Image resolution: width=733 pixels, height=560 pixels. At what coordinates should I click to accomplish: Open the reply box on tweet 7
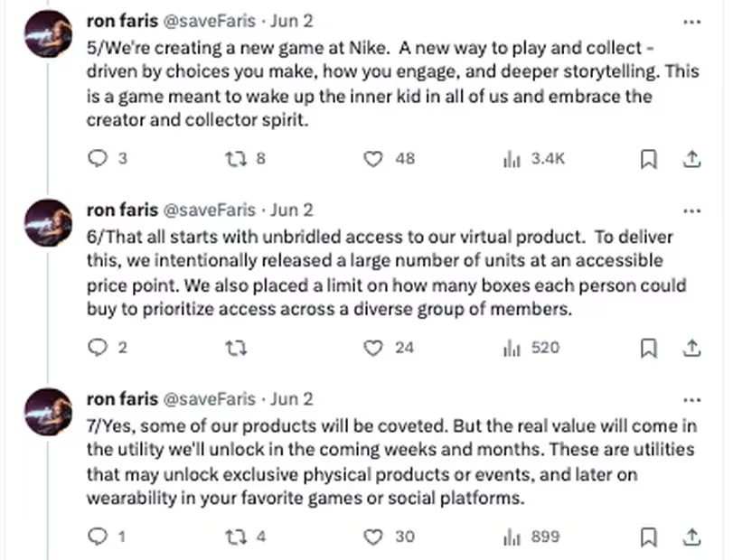click(98, 537)
